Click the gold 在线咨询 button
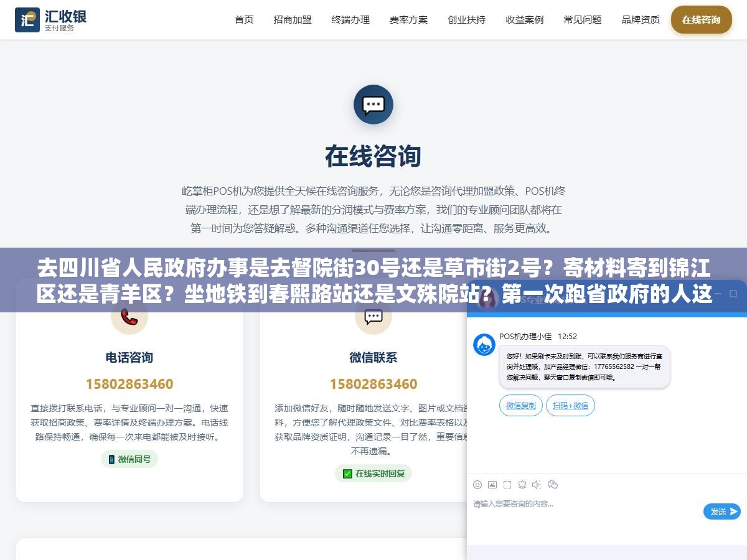The image size is (747, 560). coord(701,20)
